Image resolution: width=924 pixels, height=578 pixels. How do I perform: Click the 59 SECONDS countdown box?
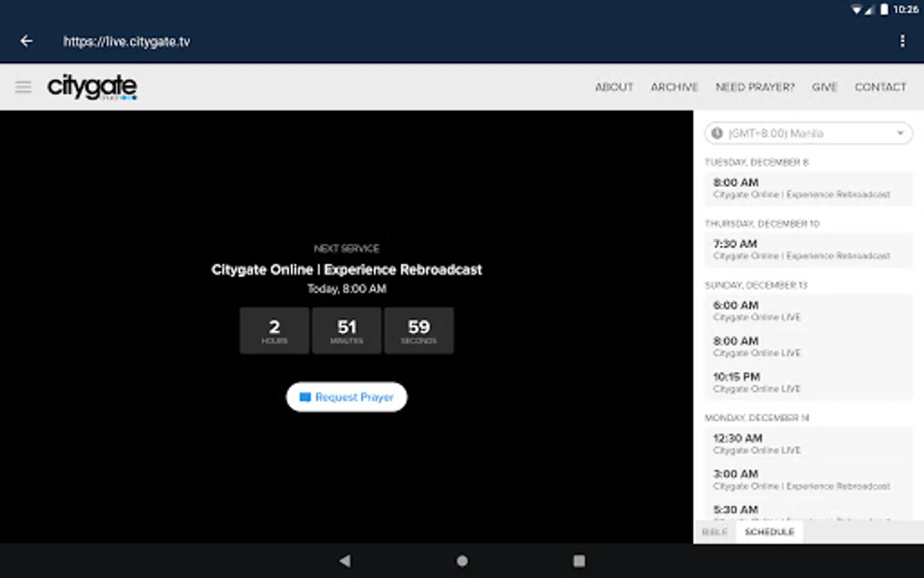point(419,331)
